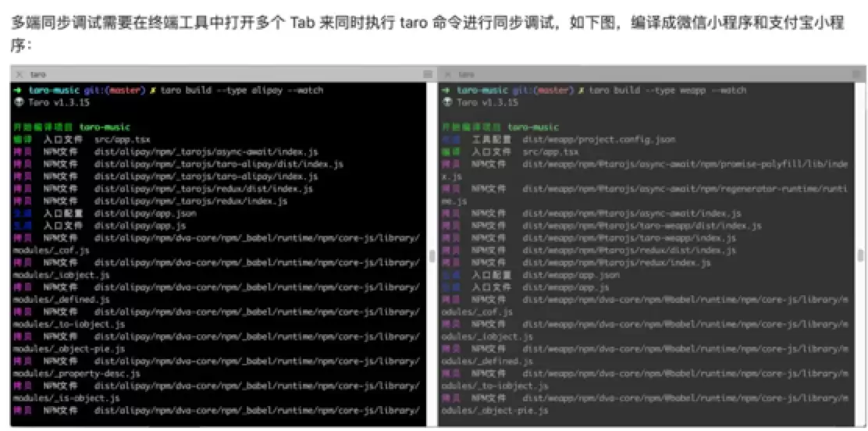Click the yellow dirty-state mark in weapp prompt
This screenshot has width=868, height=431.
point(581,91)
